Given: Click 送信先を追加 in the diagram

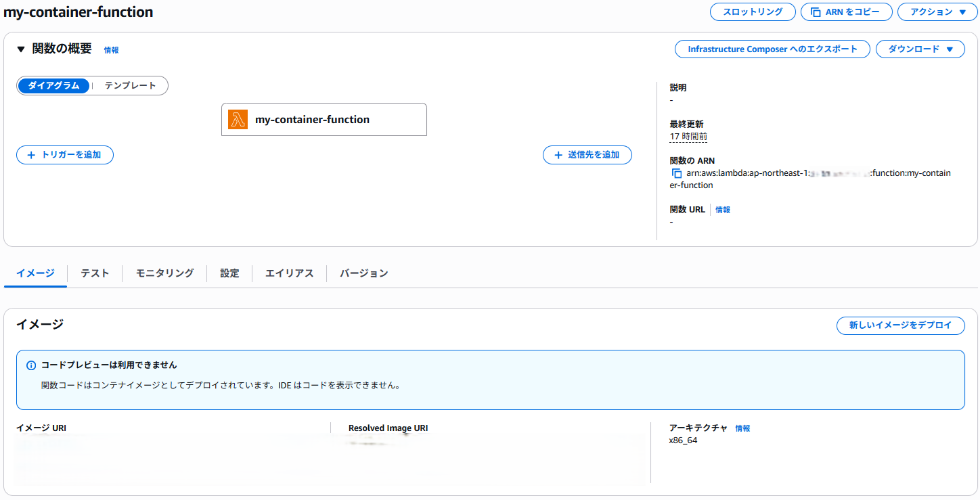Looking at the screenshot, I should tap(587, 155).
